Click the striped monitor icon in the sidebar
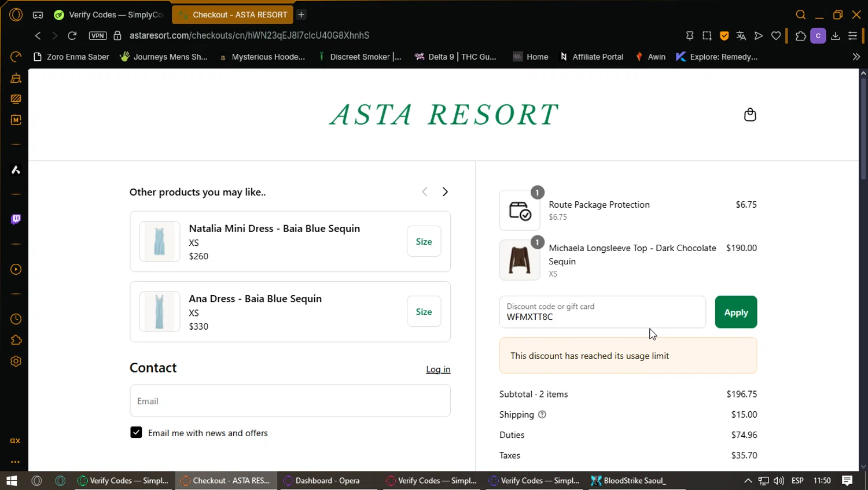This screenshot has width=868, height=490. [16, 99]
